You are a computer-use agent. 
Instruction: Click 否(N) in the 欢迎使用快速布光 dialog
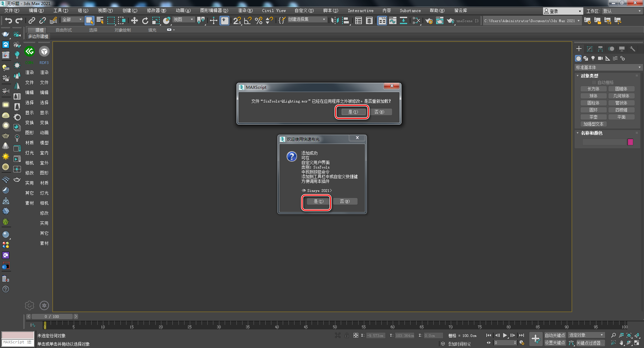[345, 201]
